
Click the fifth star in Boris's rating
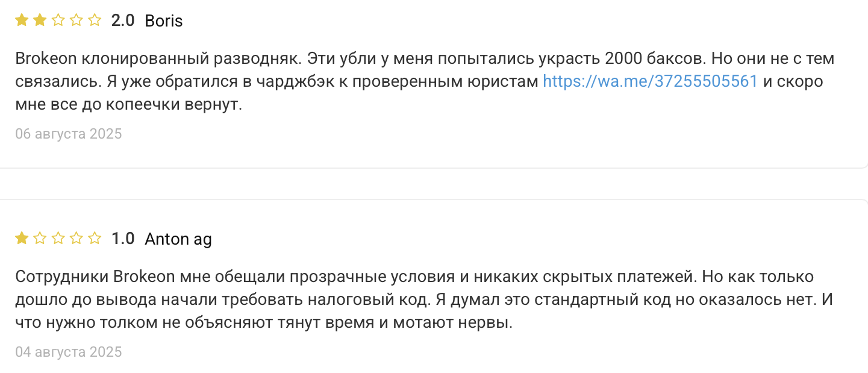pos(95,20)
